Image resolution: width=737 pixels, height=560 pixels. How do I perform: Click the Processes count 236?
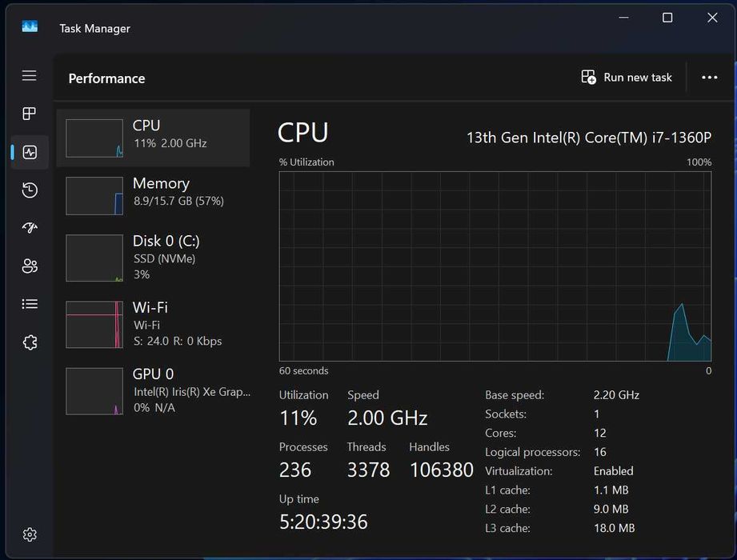pyautogui.click(x=295, y=470)
